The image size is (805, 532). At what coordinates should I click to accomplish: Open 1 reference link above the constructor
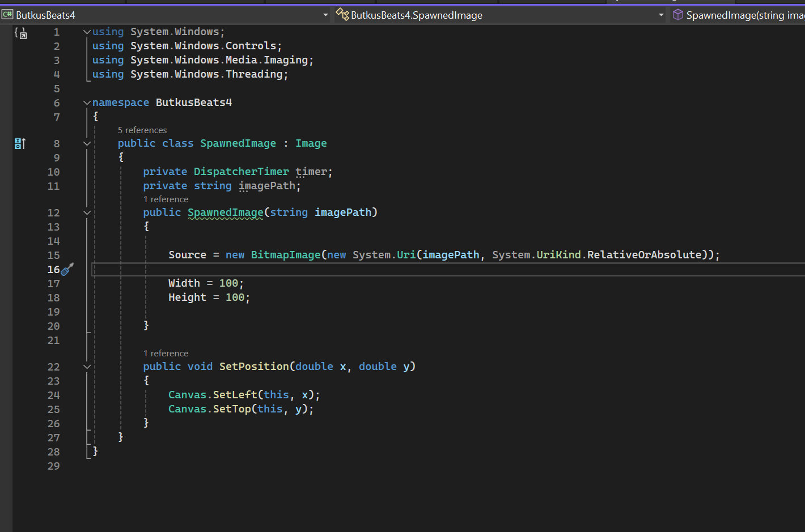pyautogui.click(x=166, y=199)
